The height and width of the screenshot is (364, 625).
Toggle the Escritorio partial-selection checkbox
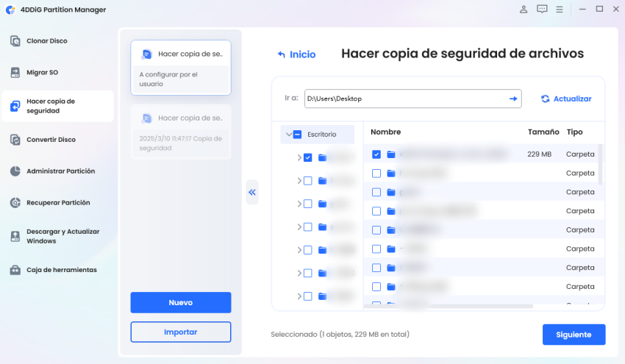point(297,135)
